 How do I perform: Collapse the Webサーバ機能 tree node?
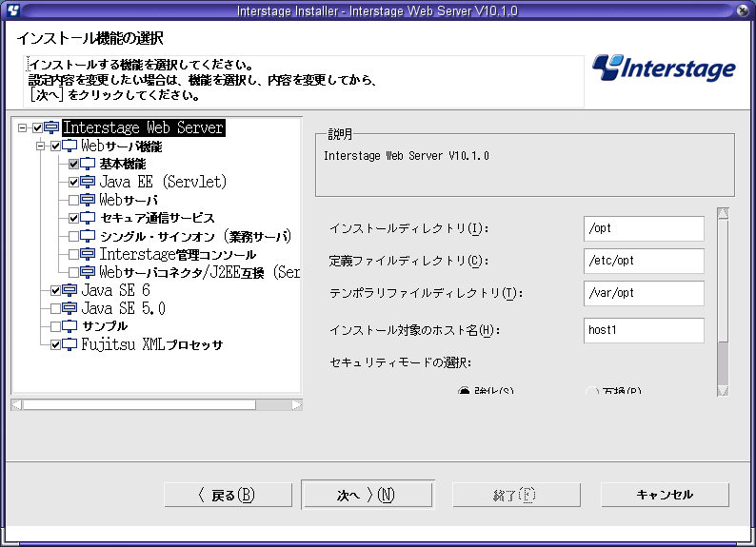[x=41, y=146]
